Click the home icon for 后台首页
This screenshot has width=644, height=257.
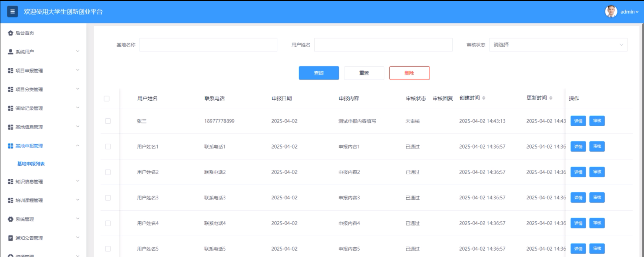pos(10,33)
